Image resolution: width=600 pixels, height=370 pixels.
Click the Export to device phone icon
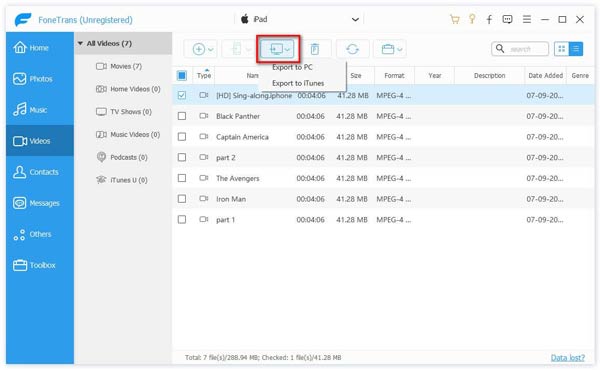pos(237,49)
